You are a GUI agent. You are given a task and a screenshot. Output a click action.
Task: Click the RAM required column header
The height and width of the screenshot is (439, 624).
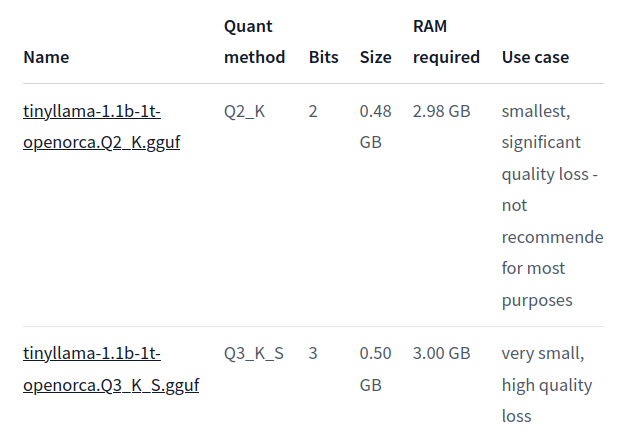446,42
